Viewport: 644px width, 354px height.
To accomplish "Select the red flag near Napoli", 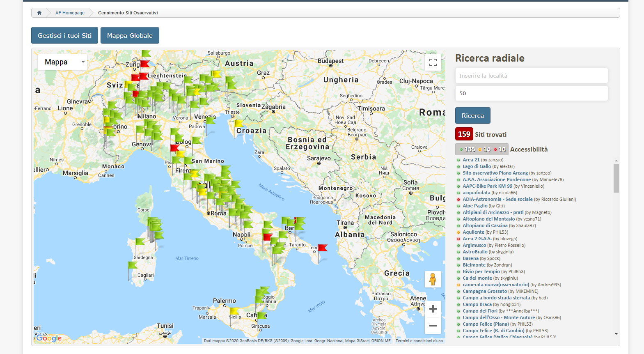I will [268, 237].
